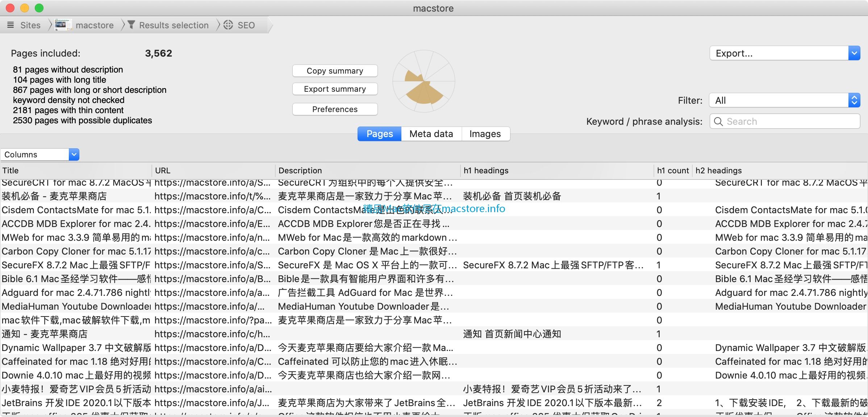Select '2530 pages with possible duplicates' line

(82, 120)
